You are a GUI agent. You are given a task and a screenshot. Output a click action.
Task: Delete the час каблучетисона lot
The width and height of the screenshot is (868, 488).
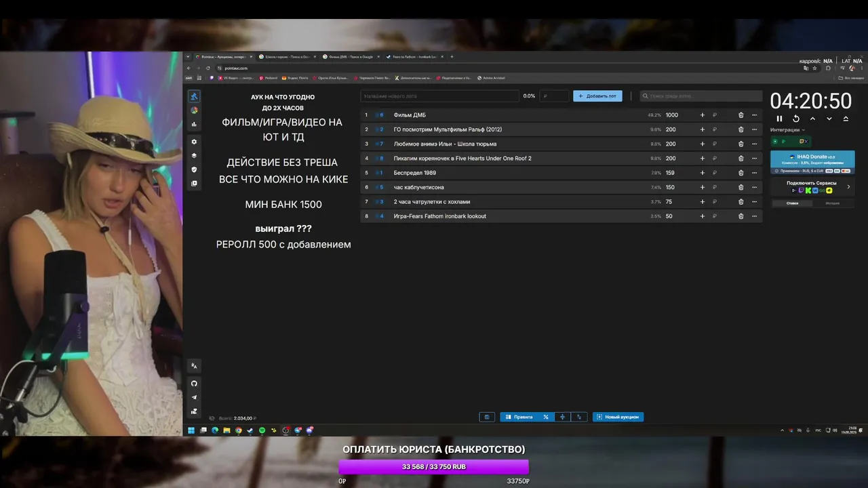(741, 187)
